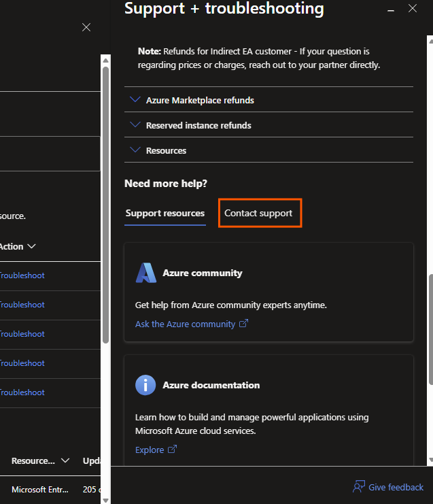The width and height of the screenshot is (433, 504).
Task: Click the third Troubleshoot link
Action: tap(22, 334)
